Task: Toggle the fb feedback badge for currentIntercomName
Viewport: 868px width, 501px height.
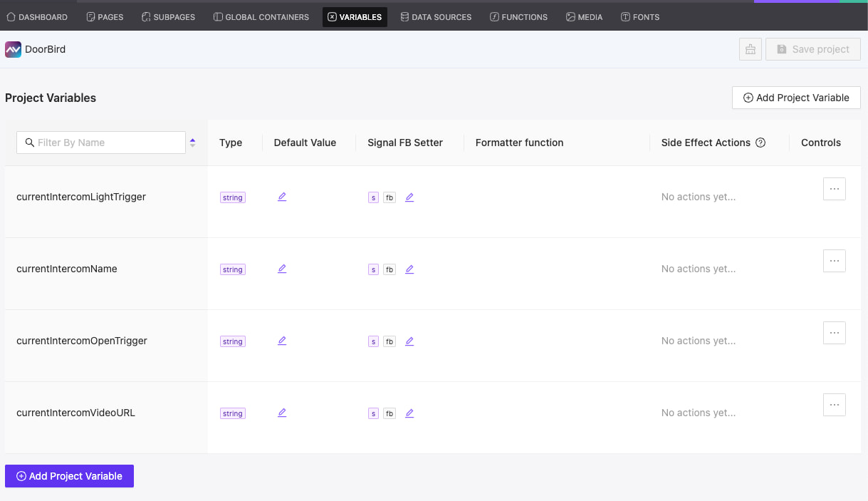Action: (x=389, y=269)
